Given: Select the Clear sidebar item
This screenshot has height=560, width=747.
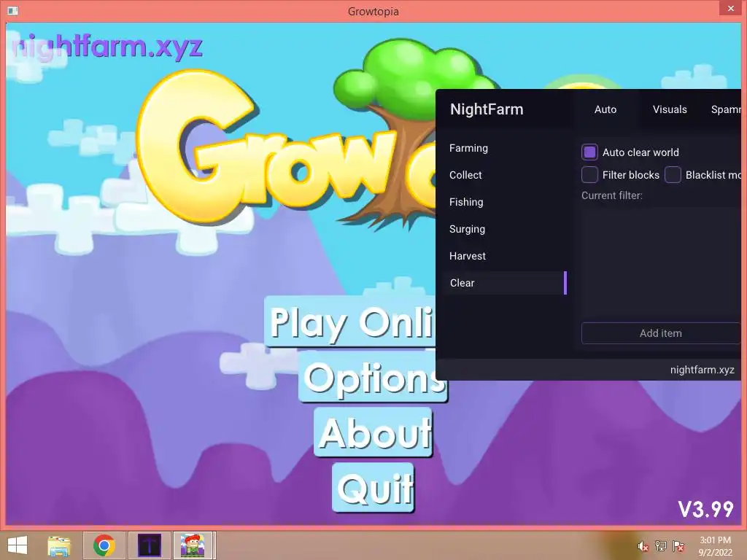Looking at the screenshot, I should click(506, 283).
